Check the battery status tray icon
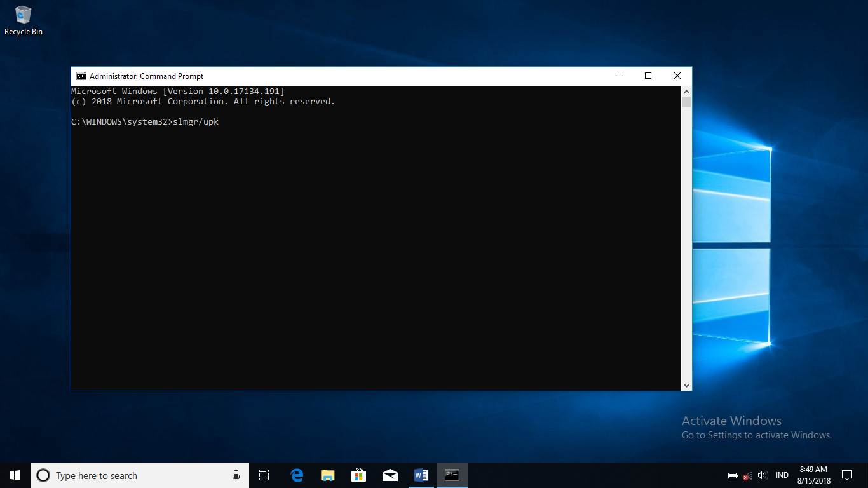The image size is (868, 488). (x=733, y=475)
